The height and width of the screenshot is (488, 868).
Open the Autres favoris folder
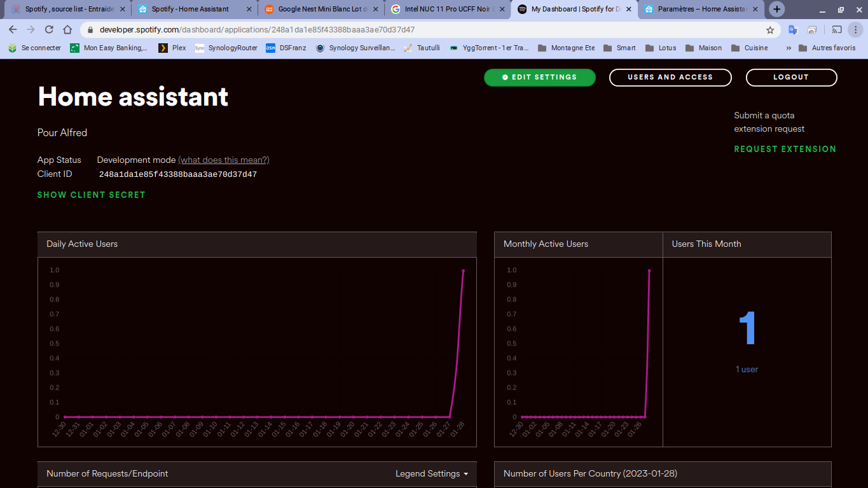click(x=827, y=48)
